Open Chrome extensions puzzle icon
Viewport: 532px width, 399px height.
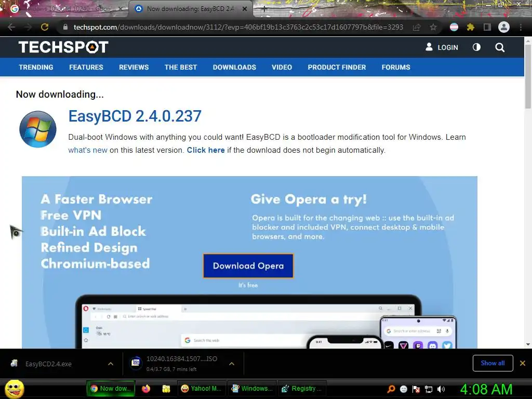[x=471, y=27]
